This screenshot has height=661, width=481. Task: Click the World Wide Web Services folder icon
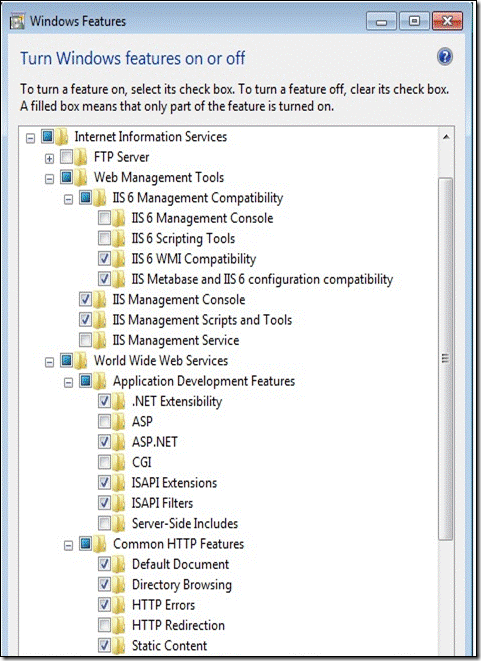(81, 360)
